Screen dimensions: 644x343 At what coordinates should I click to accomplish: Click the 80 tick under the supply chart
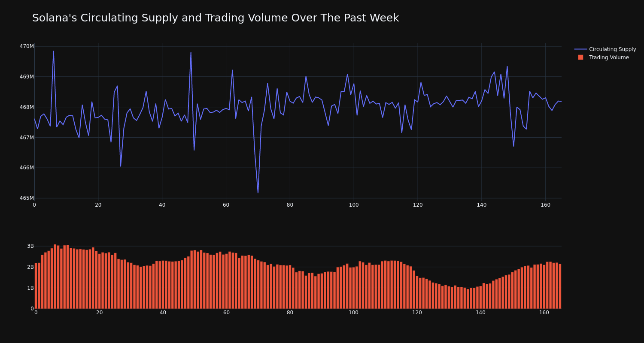[x=290, y=205]
